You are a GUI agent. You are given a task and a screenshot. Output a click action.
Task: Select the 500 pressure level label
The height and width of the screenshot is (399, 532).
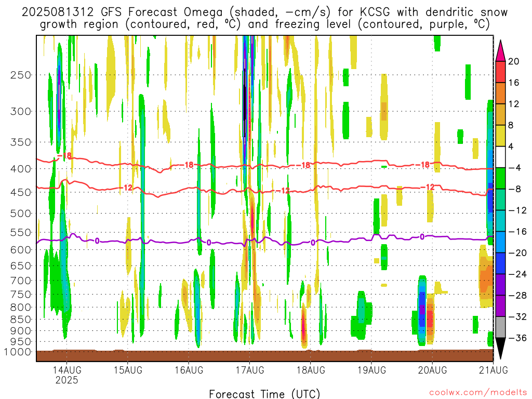point(21,214)
